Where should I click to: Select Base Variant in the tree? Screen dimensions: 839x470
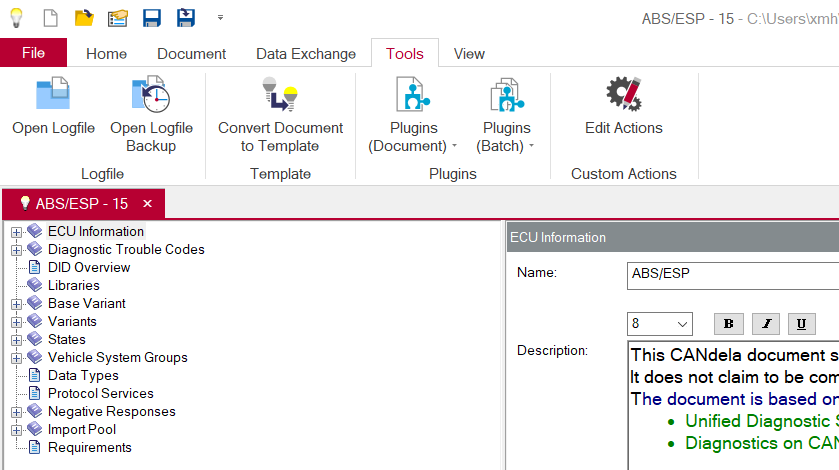click(87, 304)
